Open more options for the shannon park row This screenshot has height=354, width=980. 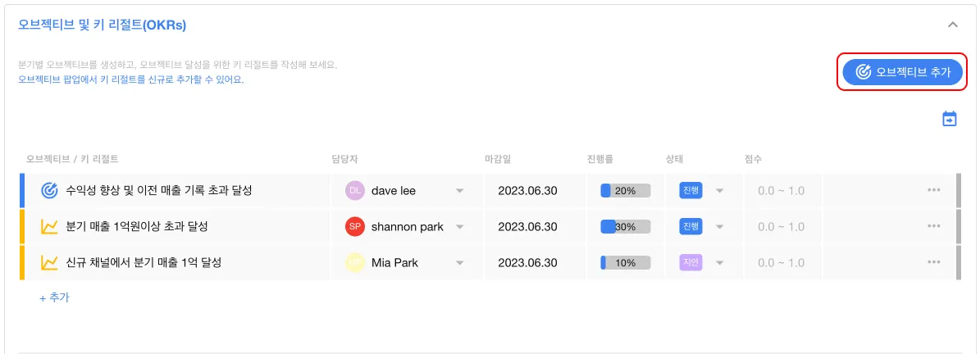(x=933, y=227)
